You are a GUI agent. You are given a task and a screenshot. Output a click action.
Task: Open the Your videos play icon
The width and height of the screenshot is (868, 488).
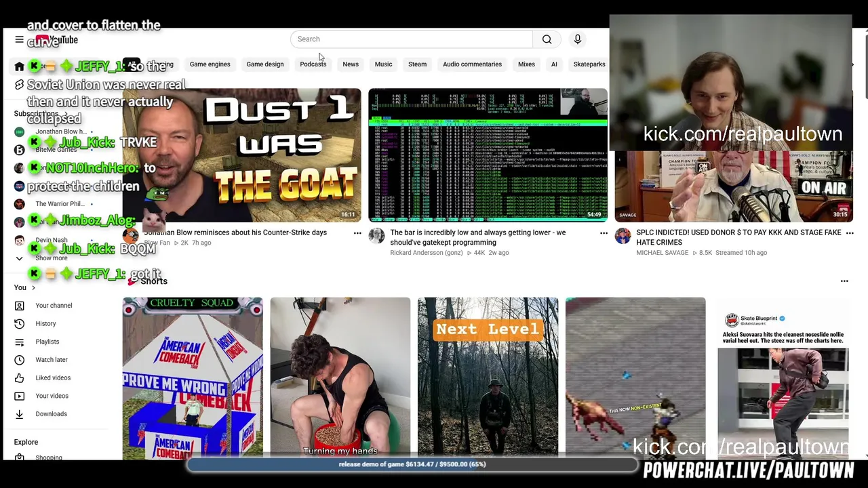(x=19, y=396)
